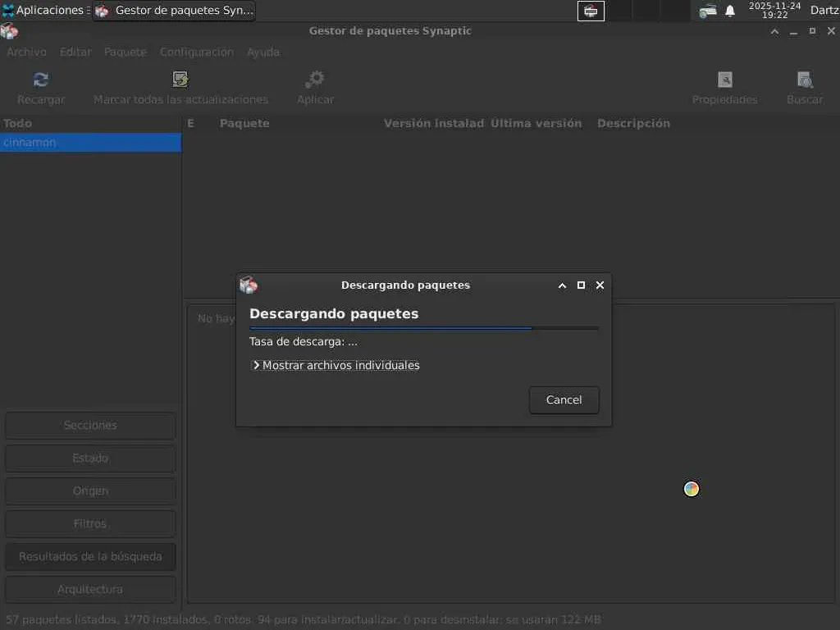Click the clock date 2025-11-24 in panel
840x630 pixels.
[x=774, y=6]
